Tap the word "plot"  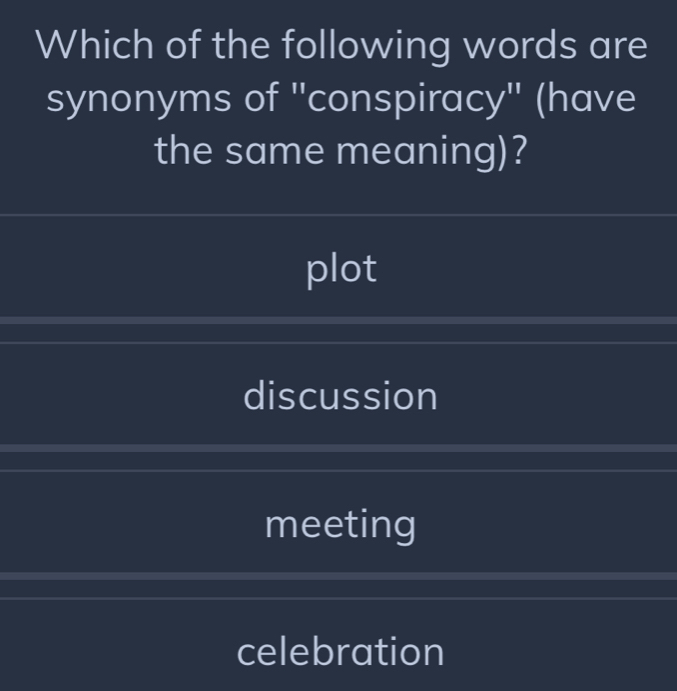[x=341, y=268]
